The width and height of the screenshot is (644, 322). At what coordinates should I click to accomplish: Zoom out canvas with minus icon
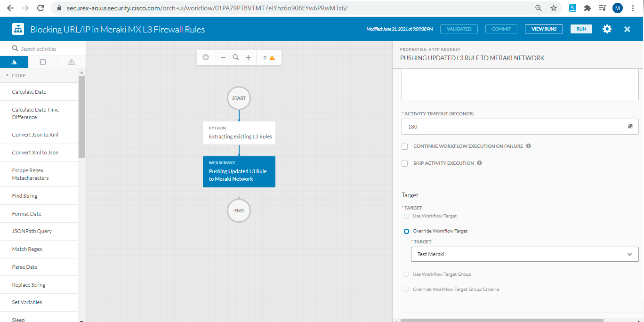(x=223, y=57)
